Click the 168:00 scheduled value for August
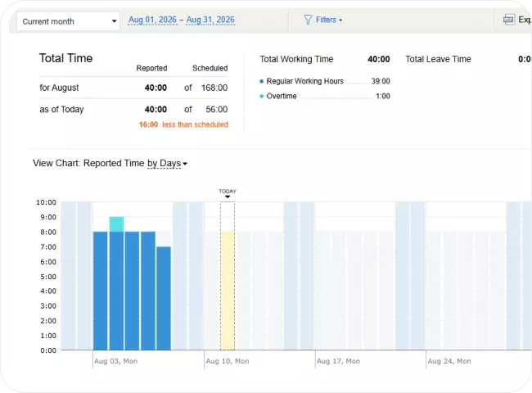Screen dimensions: 532x393 click(x=214, y=88)
